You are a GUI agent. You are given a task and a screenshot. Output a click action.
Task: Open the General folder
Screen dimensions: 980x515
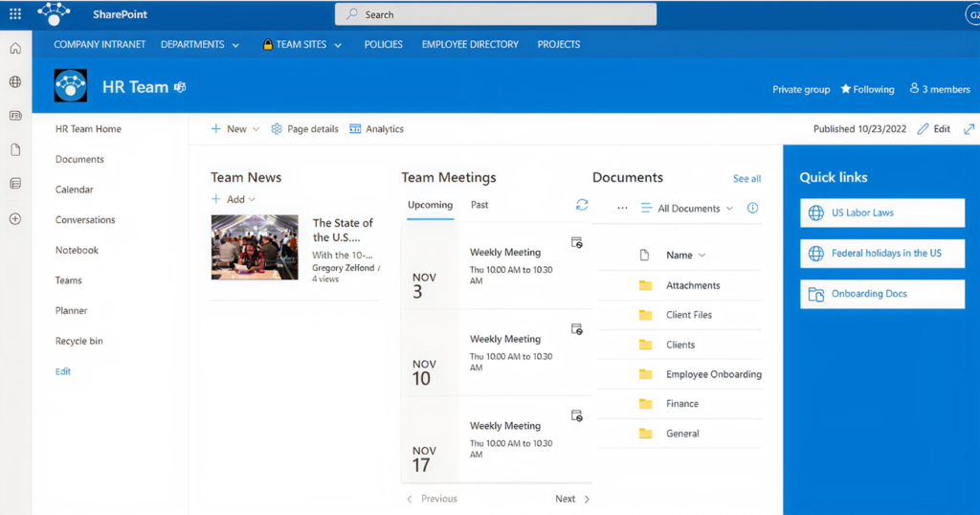coord(682,434)
